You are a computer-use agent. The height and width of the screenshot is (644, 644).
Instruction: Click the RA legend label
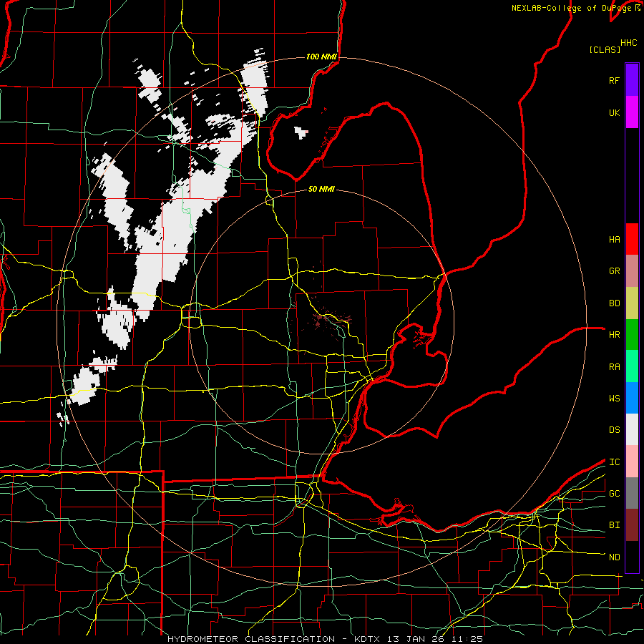615,367
